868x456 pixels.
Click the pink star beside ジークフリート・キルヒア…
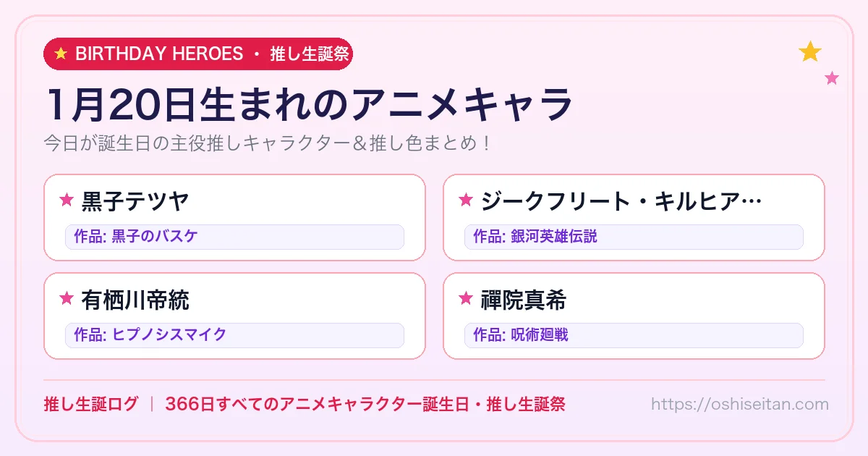(x=466, y=200)
